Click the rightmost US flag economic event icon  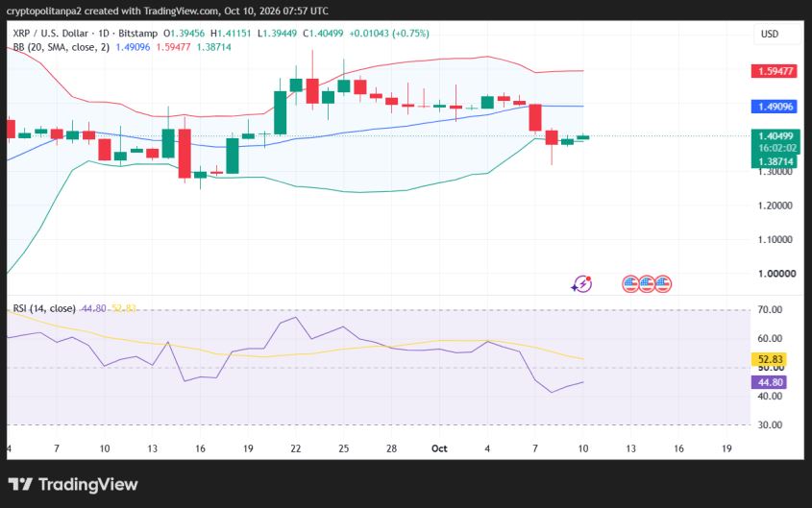(x=663, y=283)
